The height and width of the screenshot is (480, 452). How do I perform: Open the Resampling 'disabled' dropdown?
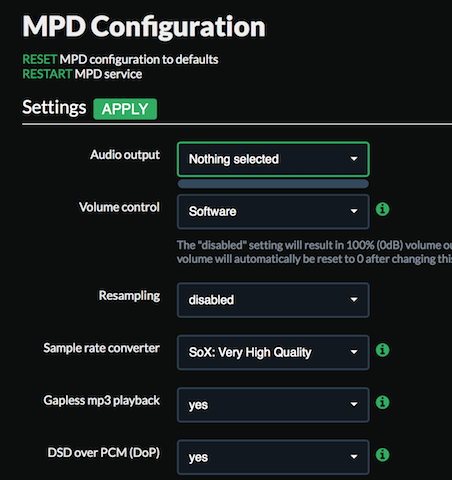[x=273, y=300]
